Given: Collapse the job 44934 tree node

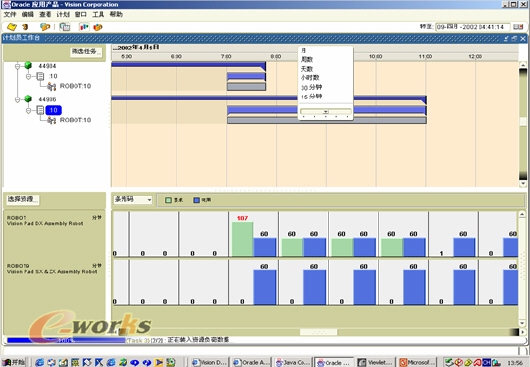Looking at the screenshot, I should pyautogui.click(x=17, y=66).
